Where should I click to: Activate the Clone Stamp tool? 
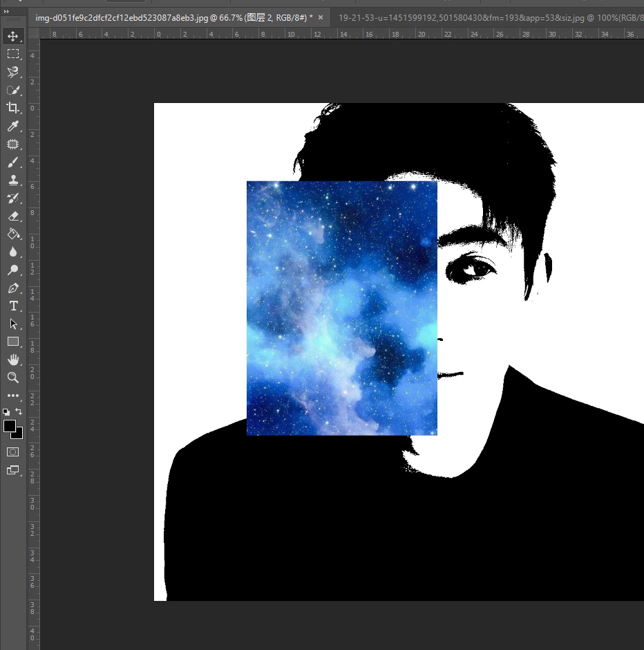click(x=12, y=180)
